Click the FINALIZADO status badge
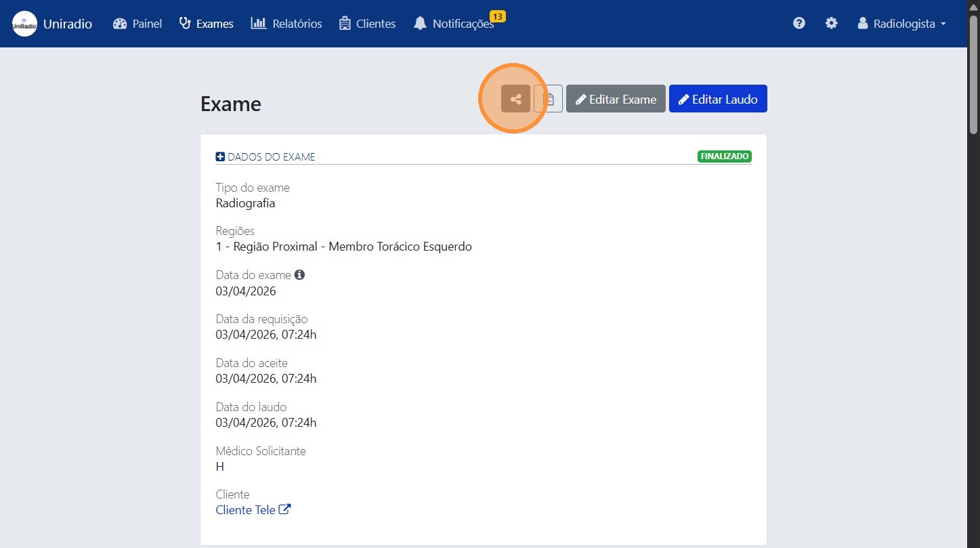This screenshot has height=548, width=980. (724, 156)
